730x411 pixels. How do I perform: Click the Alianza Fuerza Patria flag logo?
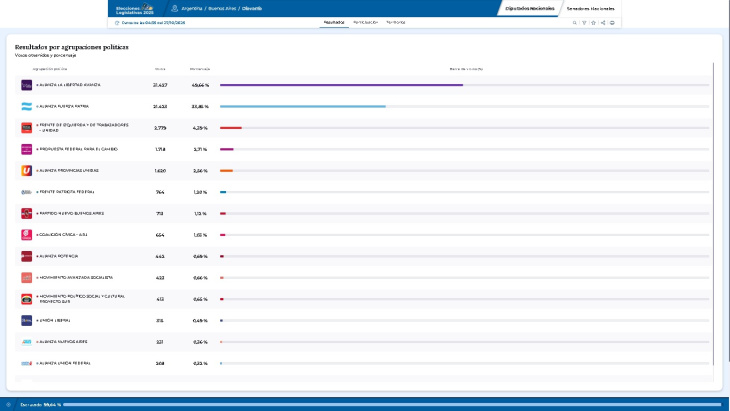click(x=27, y=106)
